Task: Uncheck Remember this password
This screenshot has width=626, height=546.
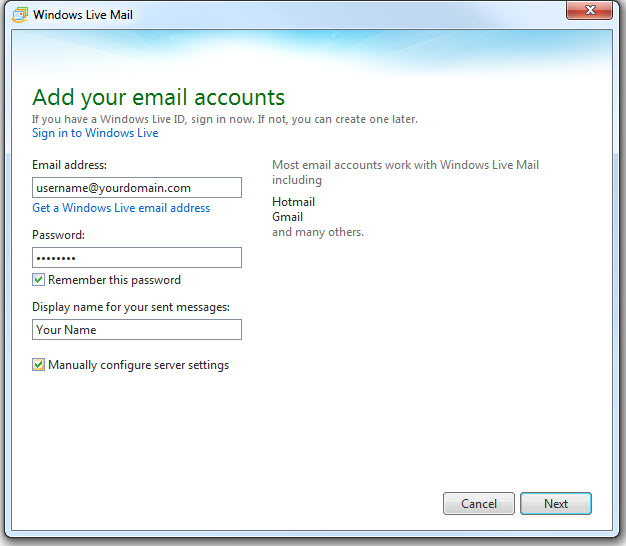Action: pos(38,280)
